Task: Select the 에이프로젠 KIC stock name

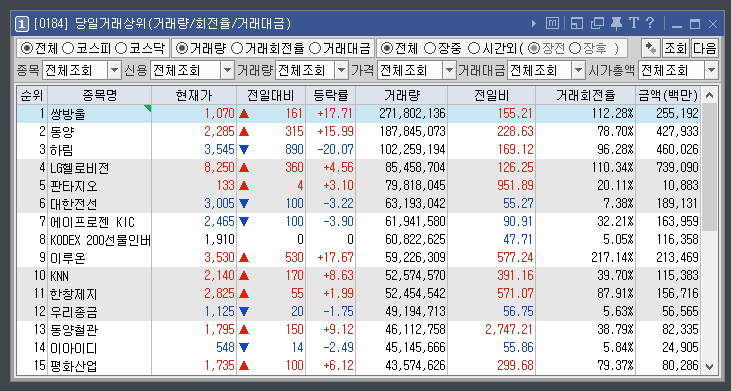Action: click(x=93, y=222)
